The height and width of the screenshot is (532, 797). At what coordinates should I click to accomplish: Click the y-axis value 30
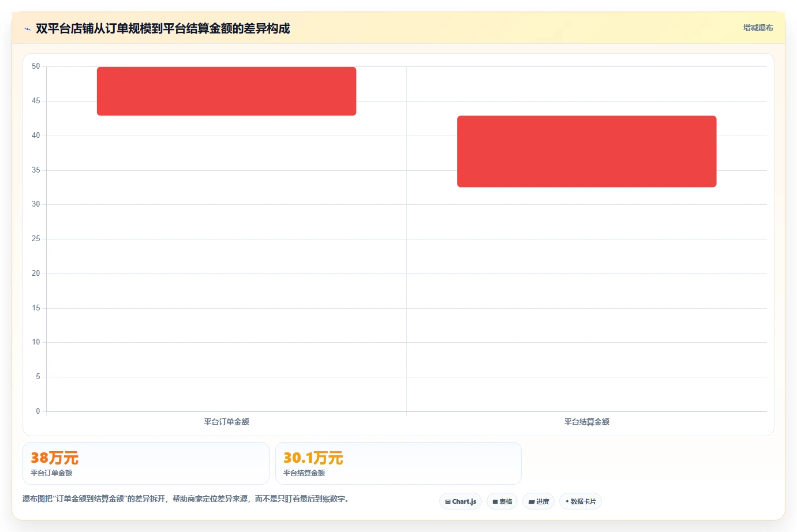(36, 204)
